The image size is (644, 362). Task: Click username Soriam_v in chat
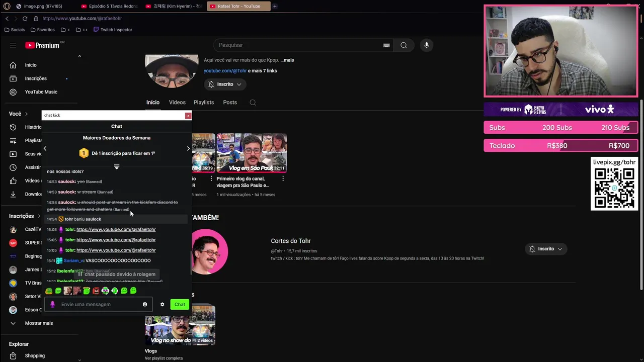point(73,261)
